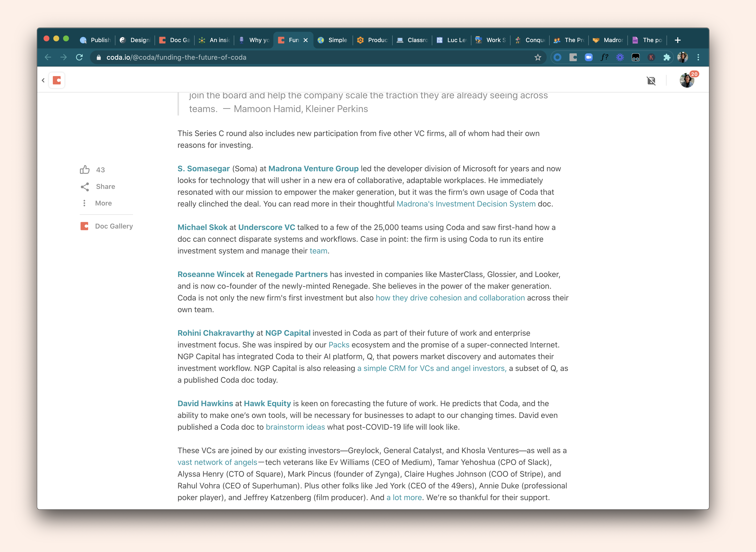Open Doc Gallery from sidebar
The image size is (756, 552).
[x=107, y=226]
